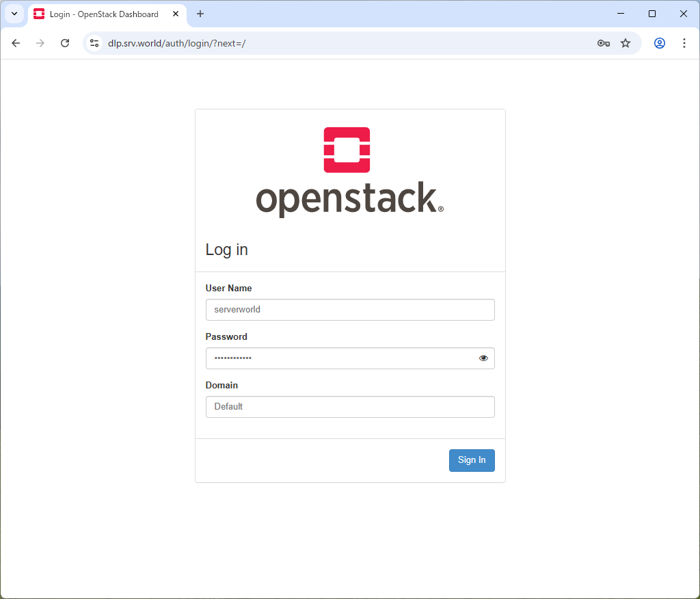Open a new browser tab
The height and width of the screenshot is (599, 700).
200,14
